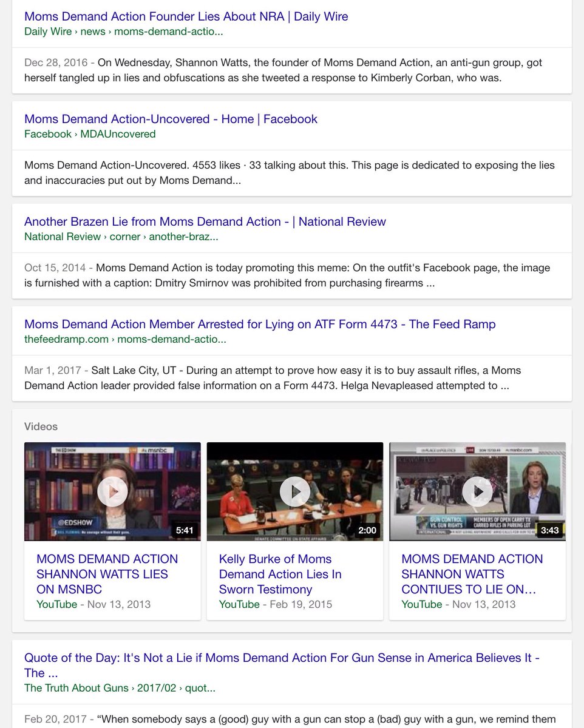
Task: Click the 2:00 duration badge
Action: click(367, 530)
